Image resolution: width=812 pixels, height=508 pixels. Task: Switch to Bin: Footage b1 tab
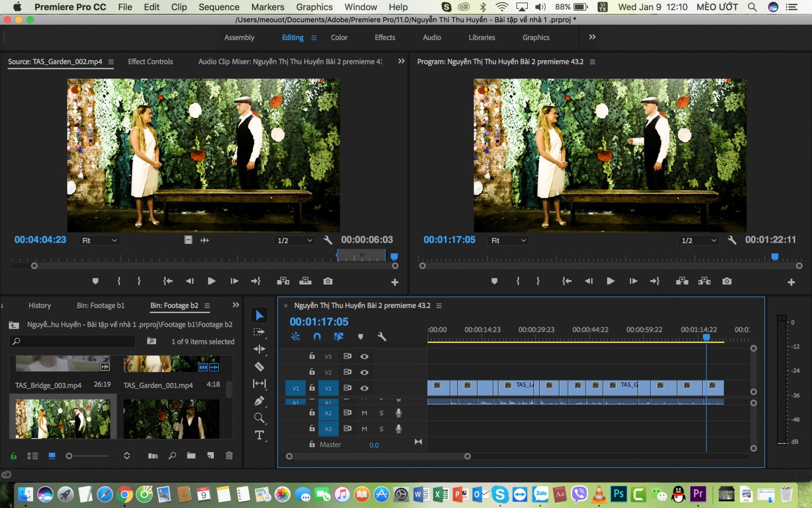(101, 305)
